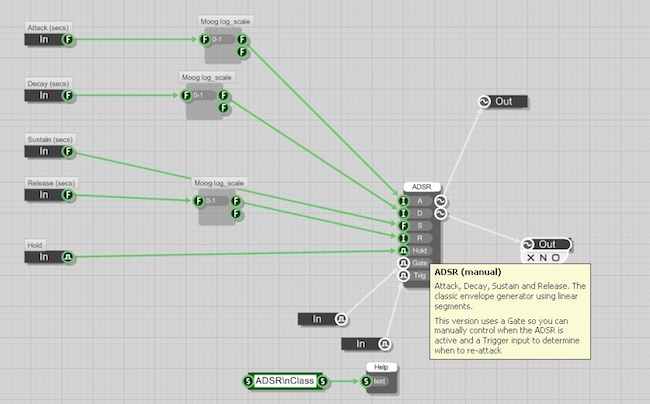This screenshot has width=650, height=404.
Task: Select the Release (secs) In module
Action: 44,196
